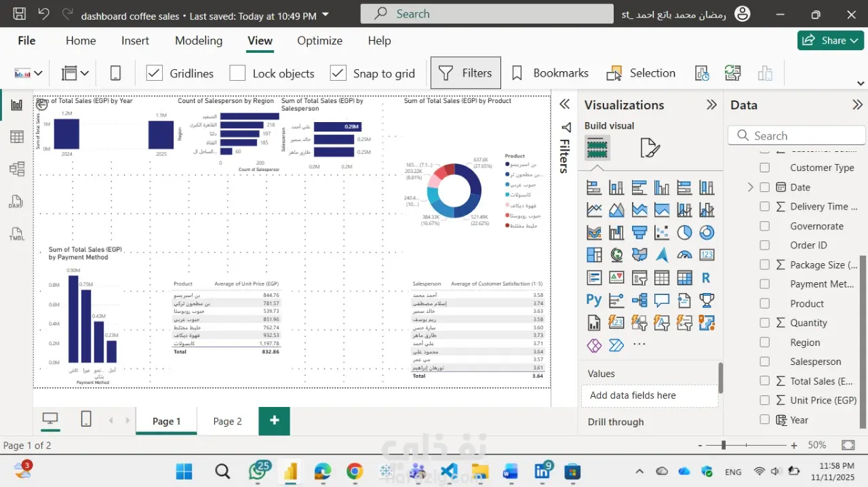The image size is (868, 487).
Task: Select the Treemap visual
Action: [594, 255]
